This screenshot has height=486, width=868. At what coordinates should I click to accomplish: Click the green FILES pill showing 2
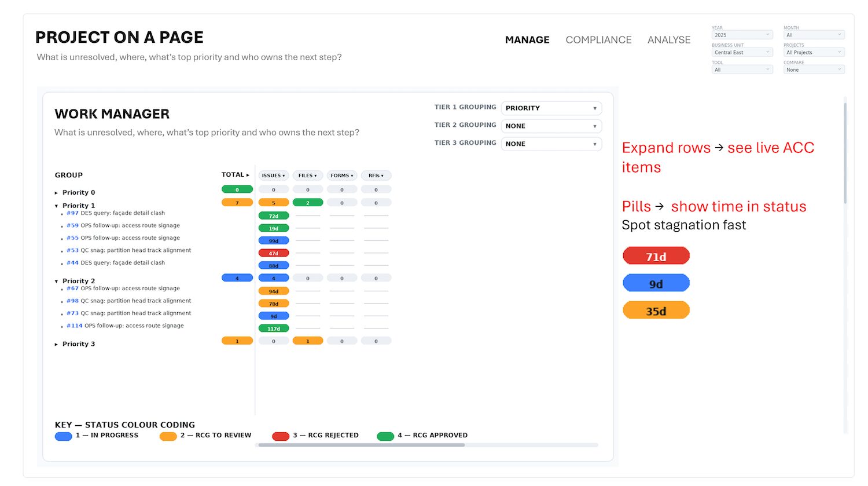click(307, 202)
